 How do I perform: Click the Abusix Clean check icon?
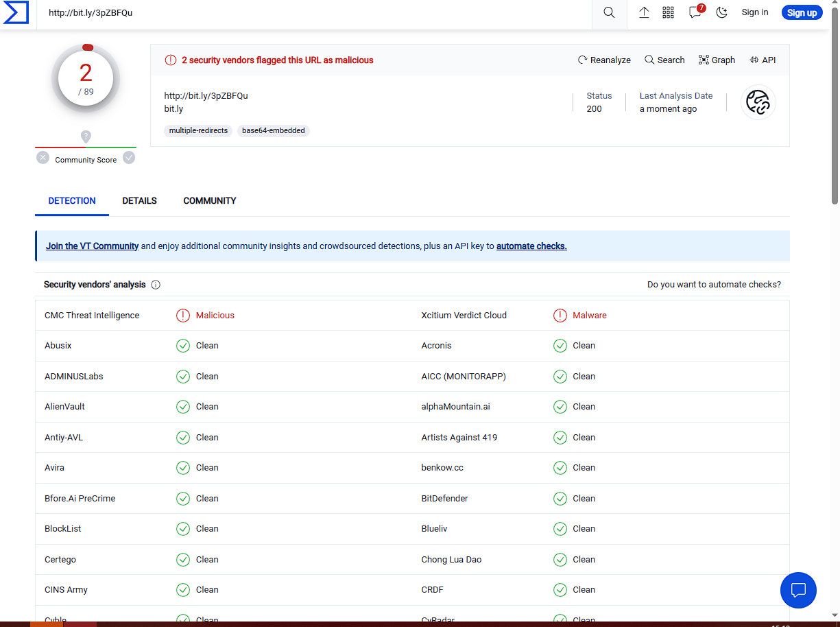(x=183, y=346)
